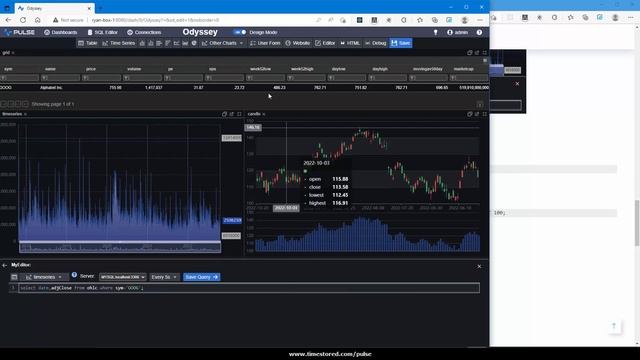The height and width of the screenshot is (360, 640).
Task: Pop out the timeseries panel
Action: pos(231,114)
